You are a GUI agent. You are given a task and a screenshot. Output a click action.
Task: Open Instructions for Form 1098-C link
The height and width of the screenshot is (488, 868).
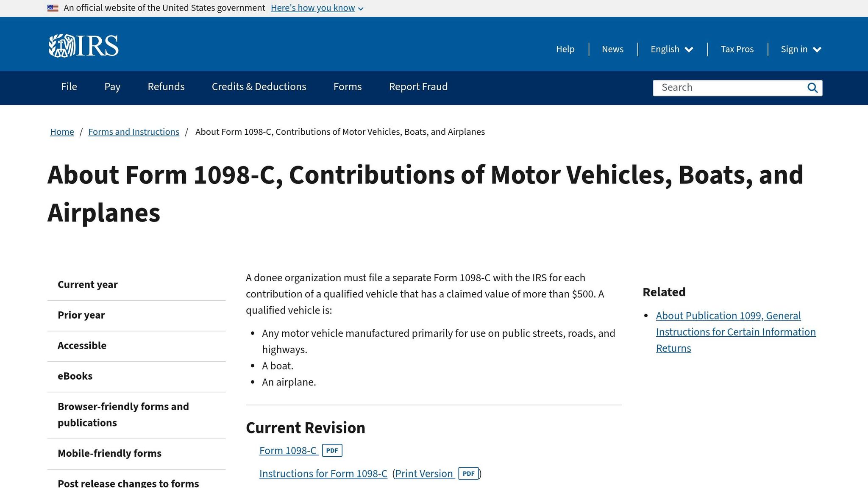[x=323, y=473]
